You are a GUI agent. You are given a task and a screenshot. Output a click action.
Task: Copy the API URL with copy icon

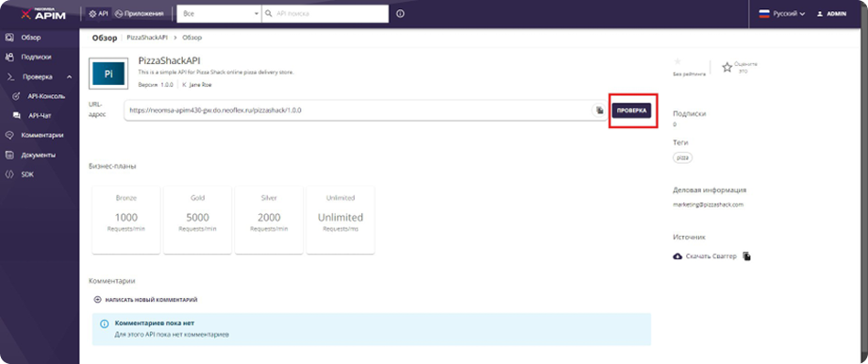(x=598, y=110)
